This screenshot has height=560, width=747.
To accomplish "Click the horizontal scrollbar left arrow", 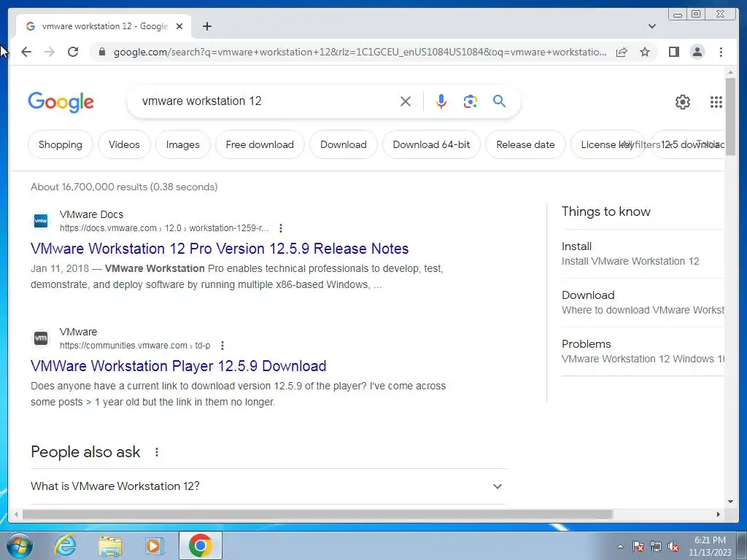I will 16,514.
